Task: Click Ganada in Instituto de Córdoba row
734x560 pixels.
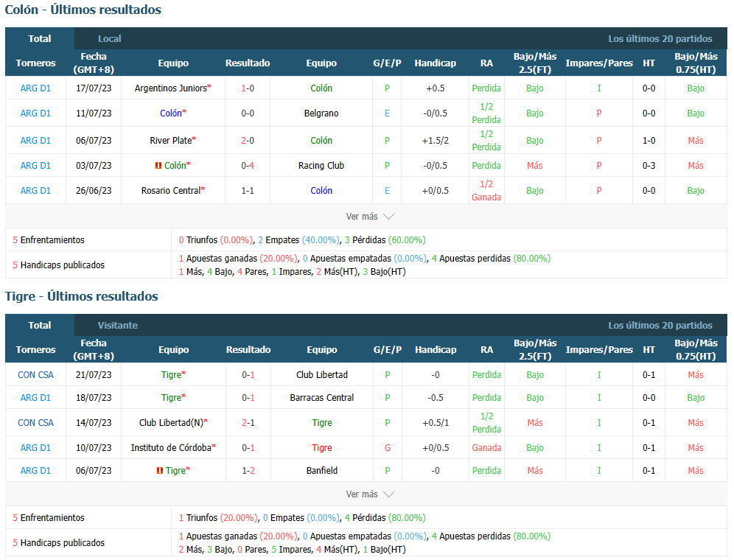Action: (486, 447)
